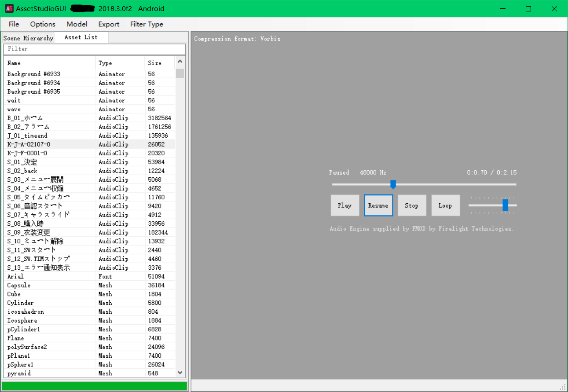Select the Cylinder Mesh asset

pyautogui.click(x=89, y=303)
